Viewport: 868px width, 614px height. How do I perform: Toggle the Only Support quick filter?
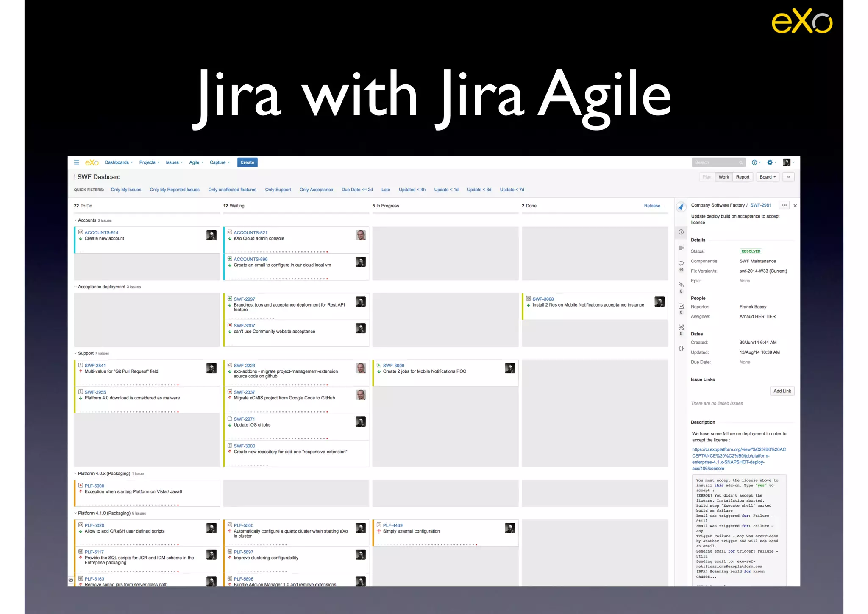[278, 190]
